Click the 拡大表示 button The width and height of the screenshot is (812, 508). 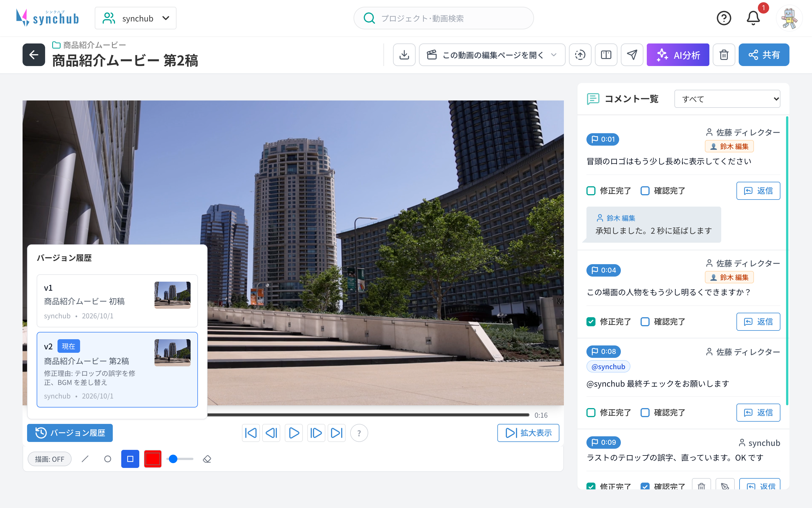(x=528, y=433)
